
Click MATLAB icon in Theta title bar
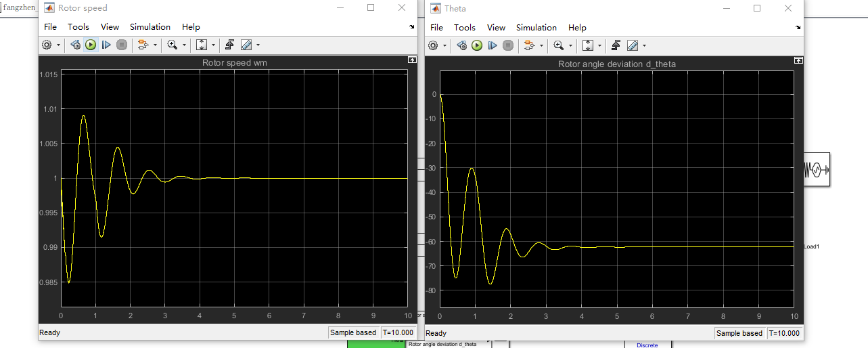(435, 8)
